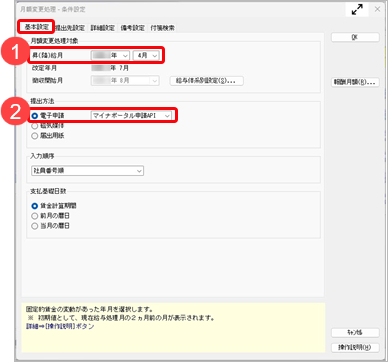388x362 pixels.
Task: Open the 徴収開始月 dropdown
Action: tap(125, 81)
